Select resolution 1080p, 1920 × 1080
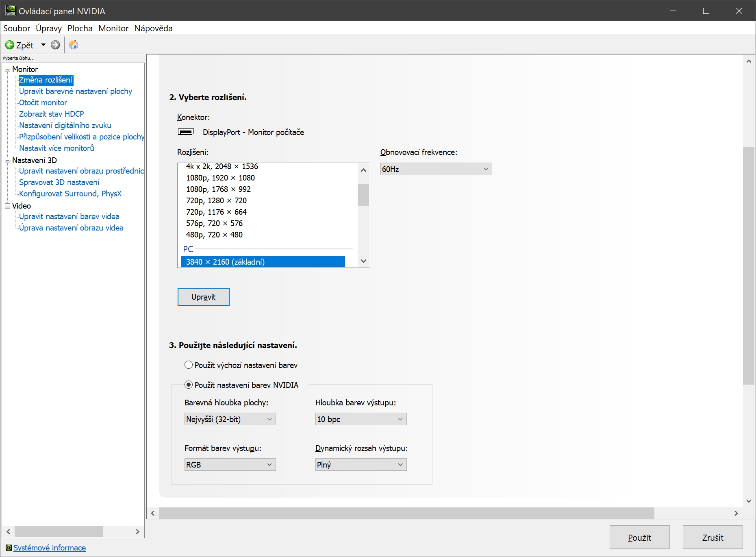This screenshot has height=557, width=756. [220, 178]
